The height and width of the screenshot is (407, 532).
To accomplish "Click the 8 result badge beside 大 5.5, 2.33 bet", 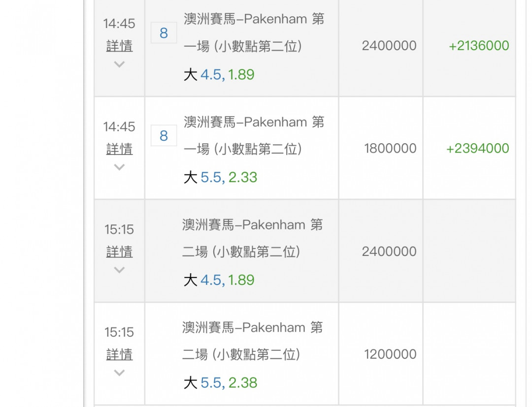I will pos(164,135).
